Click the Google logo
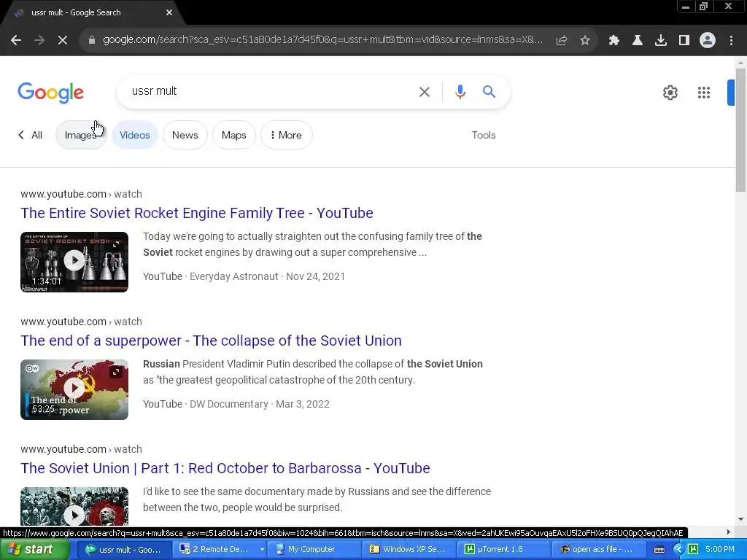Viewport: 747px width, 560px height. [x=50, y=93]
